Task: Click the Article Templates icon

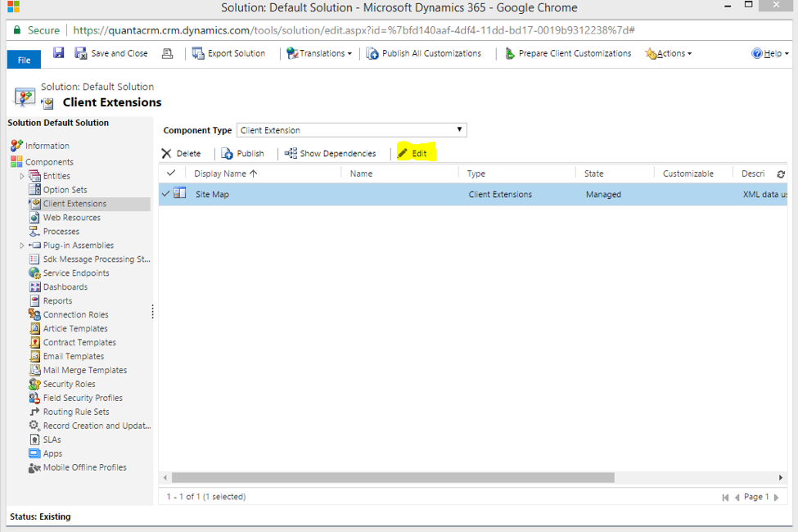Action: pos(34,328)
